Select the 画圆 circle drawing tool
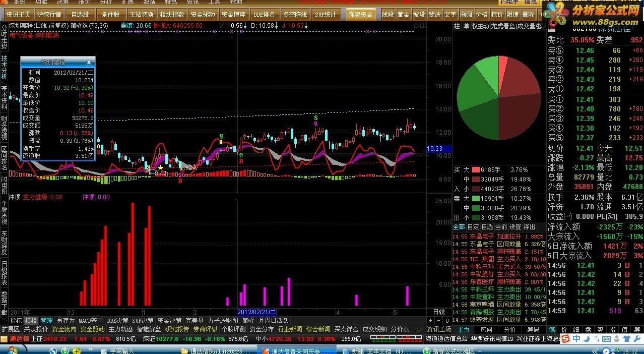The image size is (644, 354). pyautogui.click(x=466, y=14)
